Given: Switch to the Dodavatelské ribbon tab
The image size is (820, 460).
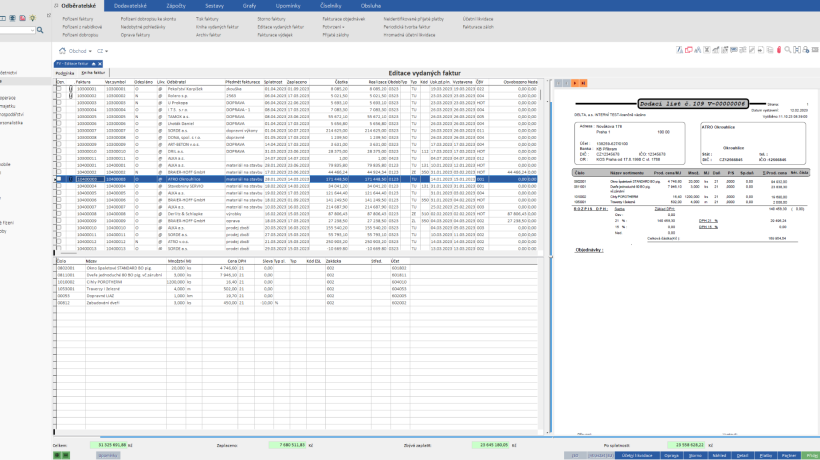Looking at the screenshot, I should point(130,6).
